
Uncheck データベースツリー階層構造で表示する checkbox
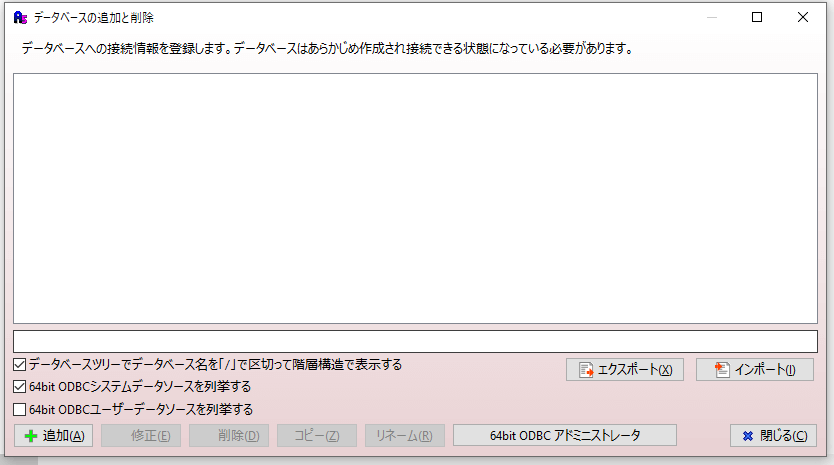click(x=20, y=364)
